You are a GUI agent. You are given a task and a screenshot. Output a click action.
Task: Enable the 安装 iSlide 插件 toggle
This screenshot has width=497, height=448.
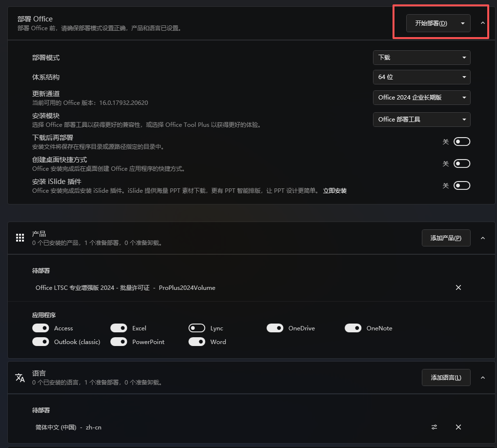click(x=461, y=185)
